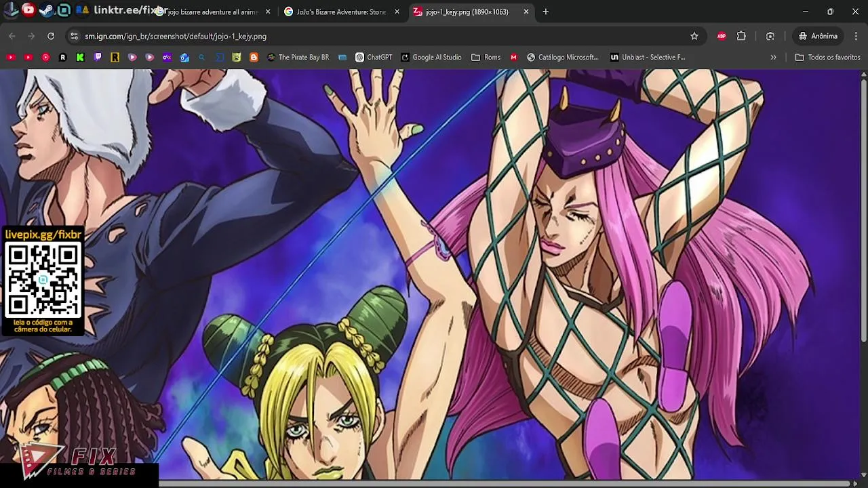The height and width of the screenshot is (488, 868).
Task: Click the forward navigation arrow
Action: [31, 36]
